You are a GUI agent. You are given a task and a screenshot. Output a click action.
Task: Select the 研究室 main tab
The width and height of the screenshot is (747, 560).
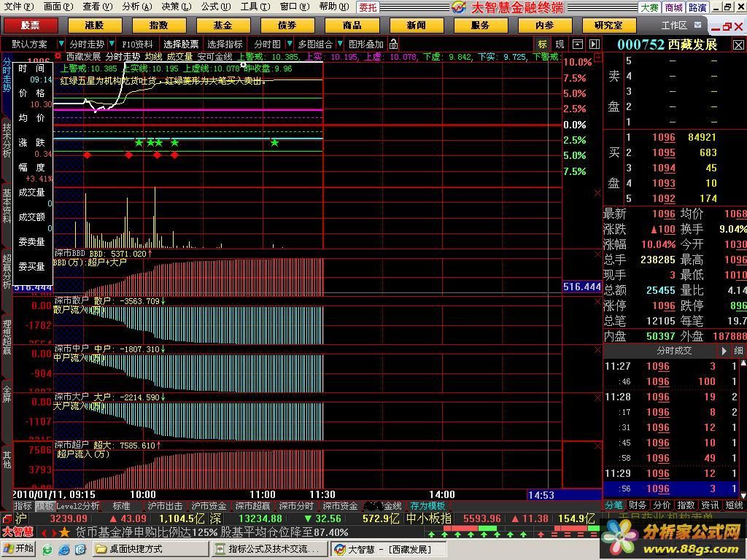[608, 26]
